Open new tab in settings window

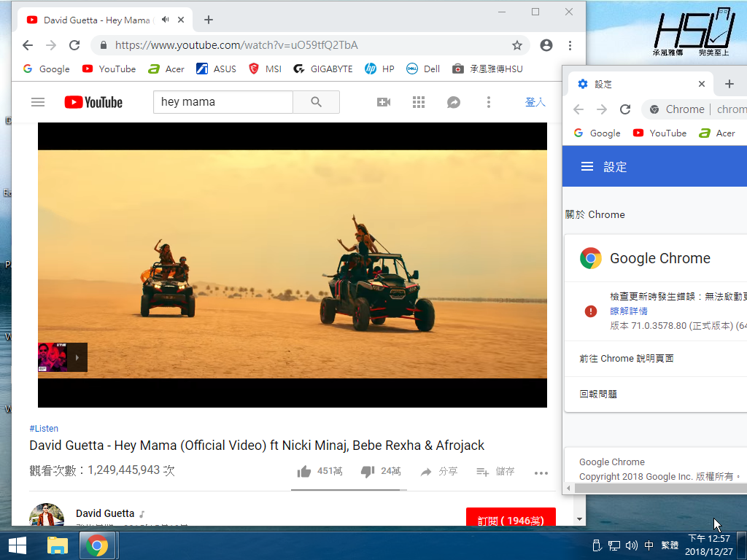tap(729, 85)
